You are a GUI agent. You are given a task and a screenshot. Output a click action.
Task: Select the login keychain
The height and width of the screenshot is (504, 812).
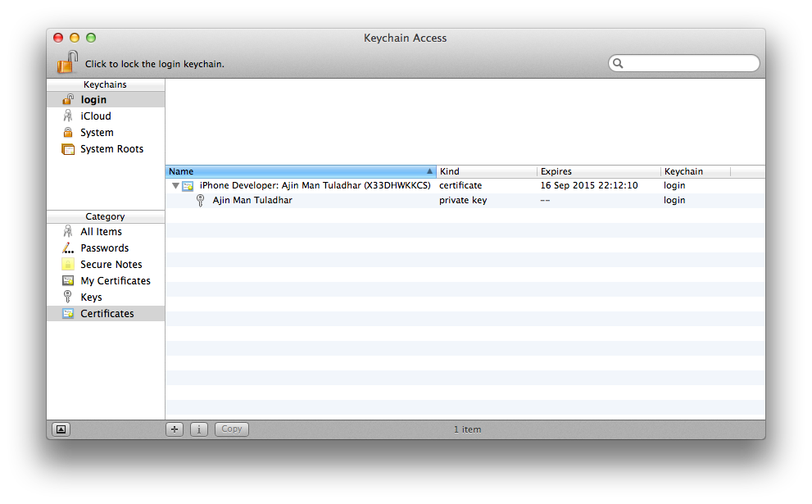click(x=106, y=99)
